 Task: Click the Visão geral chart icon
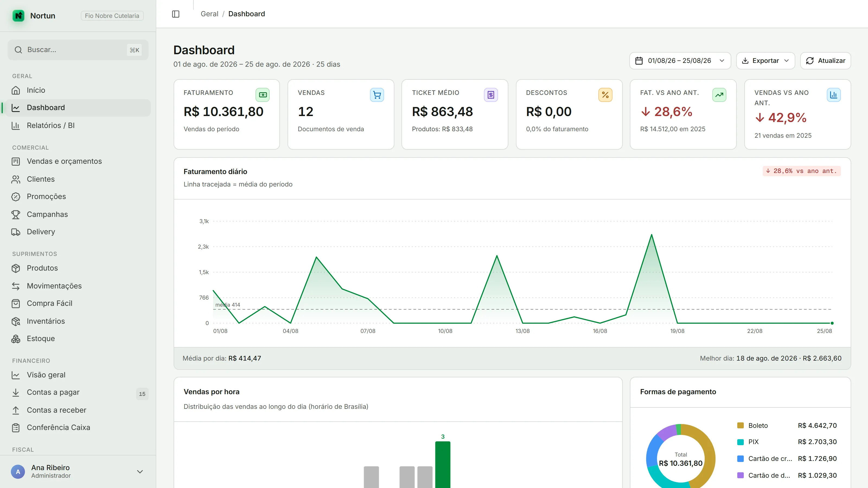point(15,375)
